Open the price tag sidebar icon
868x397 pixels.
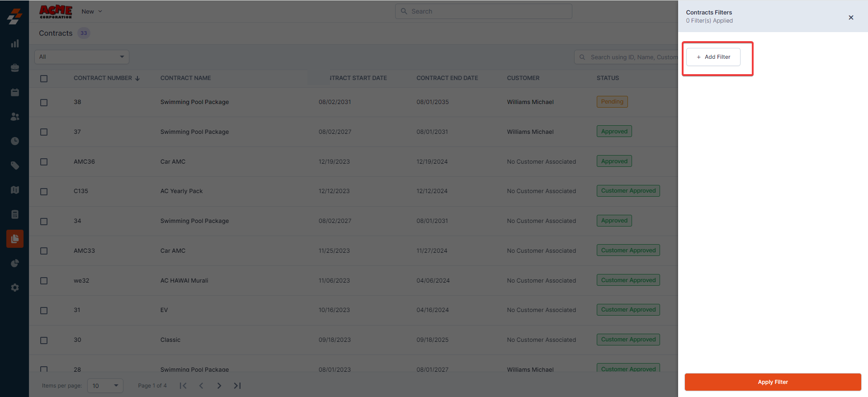[x=15, y=165]
